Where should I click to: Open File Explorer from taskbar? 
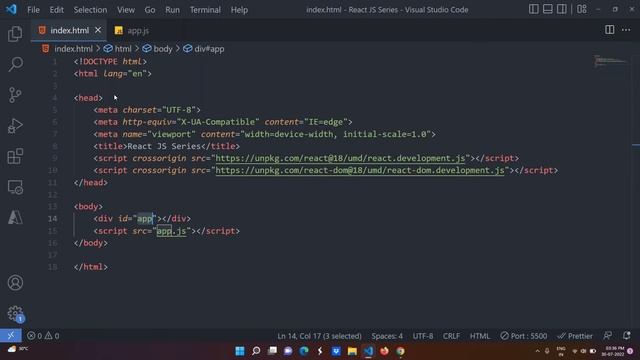click(x=352, y=351)
